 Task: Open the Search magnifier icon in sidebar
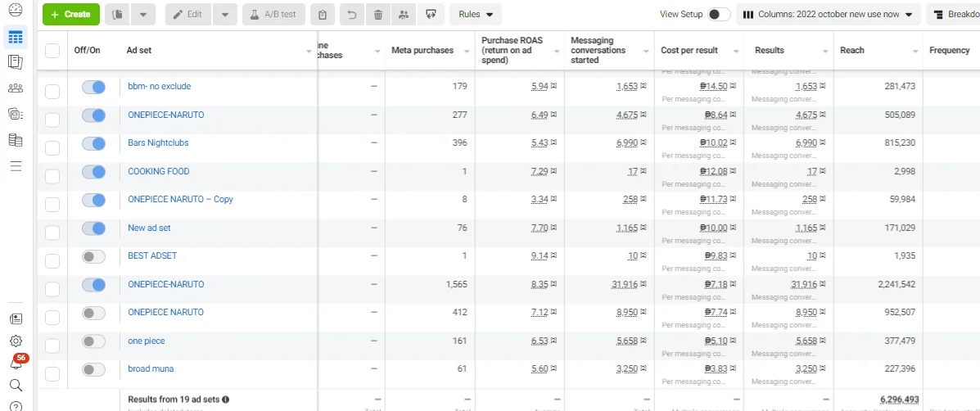16,385
